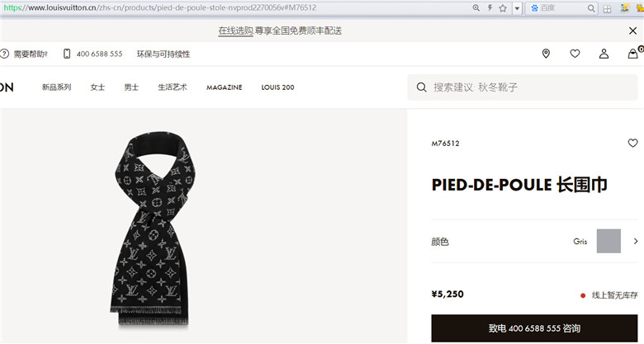Open the 环保与可持续性 link
Screen dimensions: 644x344
click(x=163, y=54)
